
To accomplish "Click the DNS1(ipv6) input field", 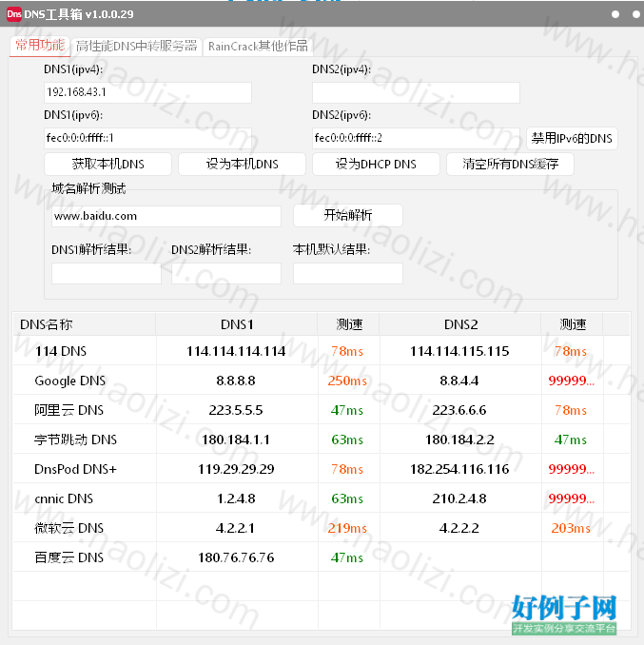I will point(147,138).
